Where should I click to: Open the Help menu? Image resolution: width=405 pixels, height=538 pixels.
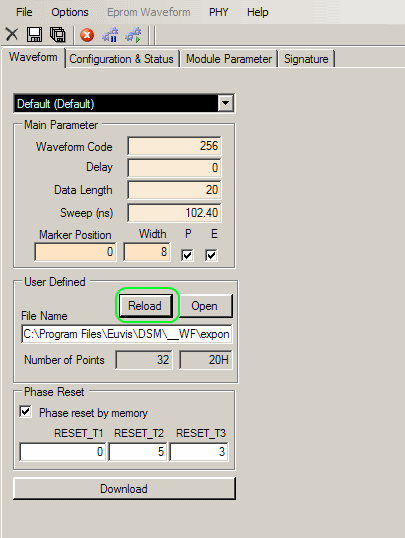pos(257,12)
